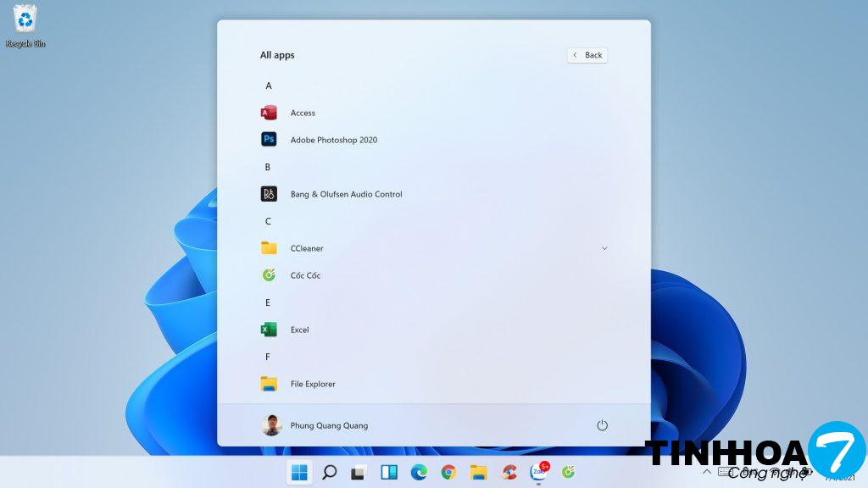The width and height of the screenshot is (868, 488).
Task: Click the Zalo icon on taskbar
Action: (538, 472)
